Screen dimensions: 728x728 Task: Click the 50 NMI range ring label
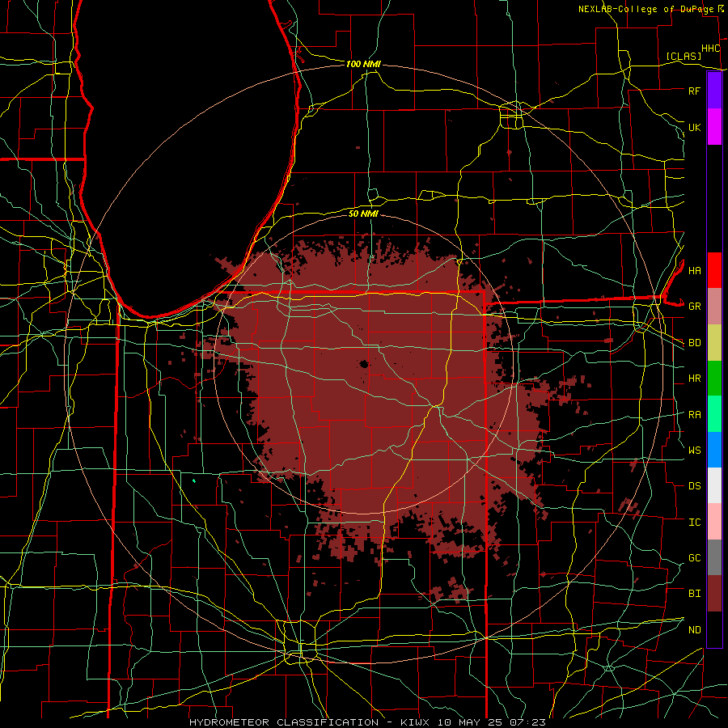[x=363, y=214]
